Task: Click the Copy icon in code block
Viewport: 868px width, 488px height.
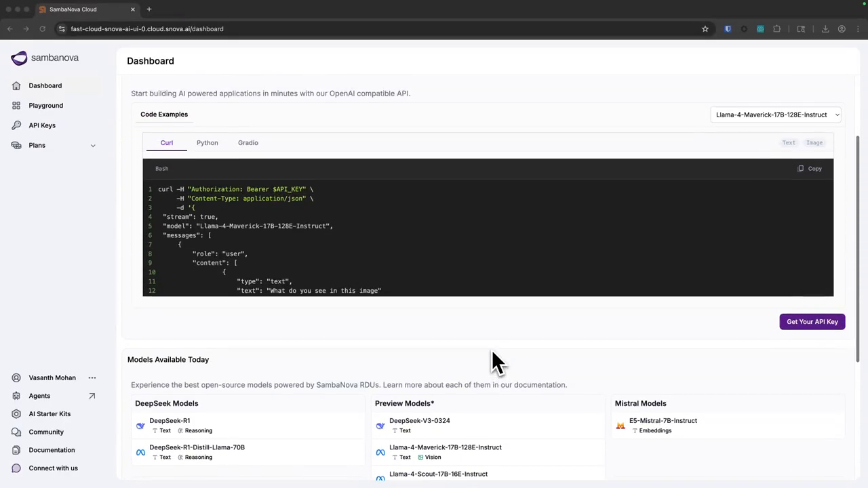Action: [801, 169]
